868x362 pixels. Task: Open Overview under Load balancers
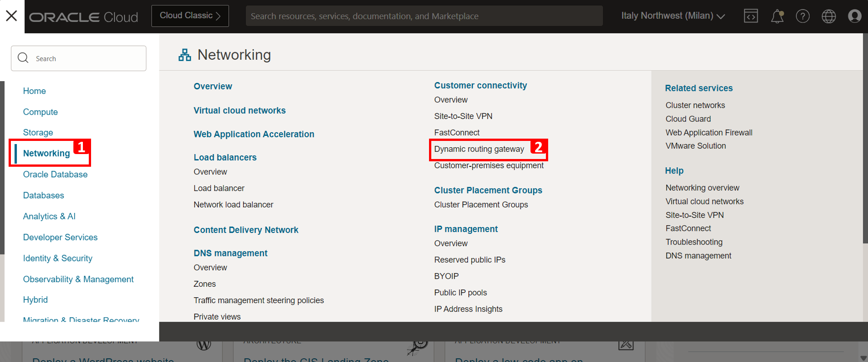pyautogui.click(x=210, y=172)
